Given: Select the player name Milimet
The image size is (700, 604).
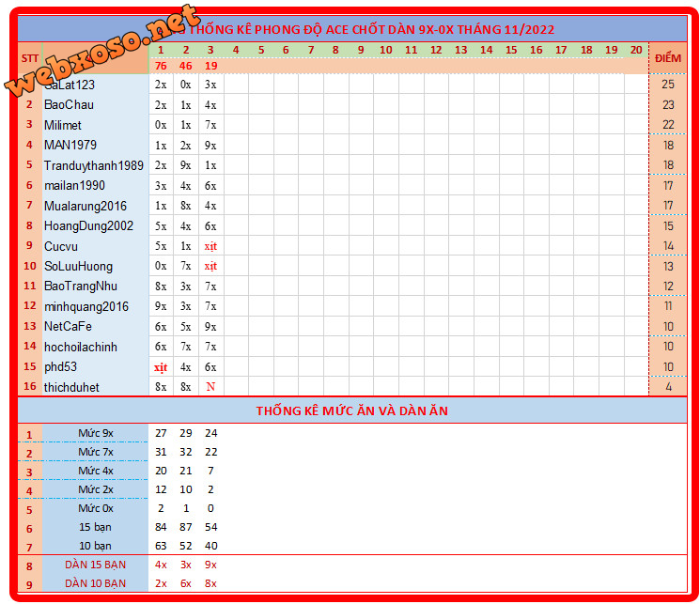Looking at the screenshot, I should (63, 125).
